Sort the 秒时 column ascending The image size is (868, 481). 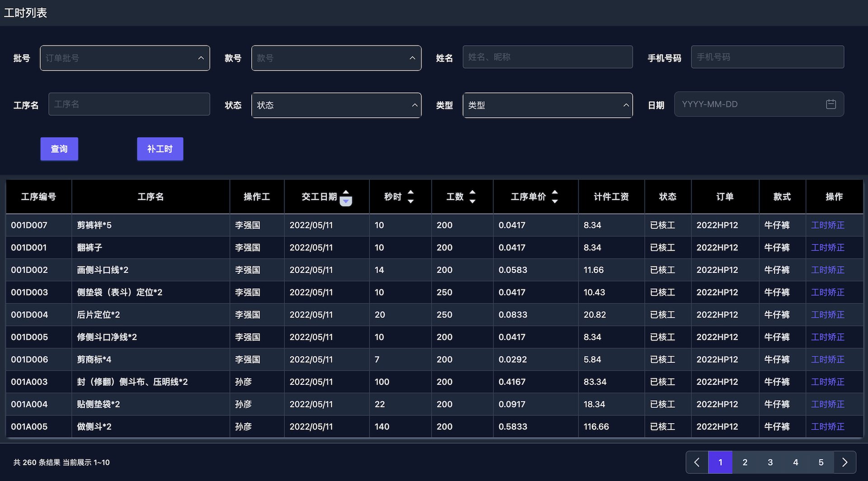[410, 192]
